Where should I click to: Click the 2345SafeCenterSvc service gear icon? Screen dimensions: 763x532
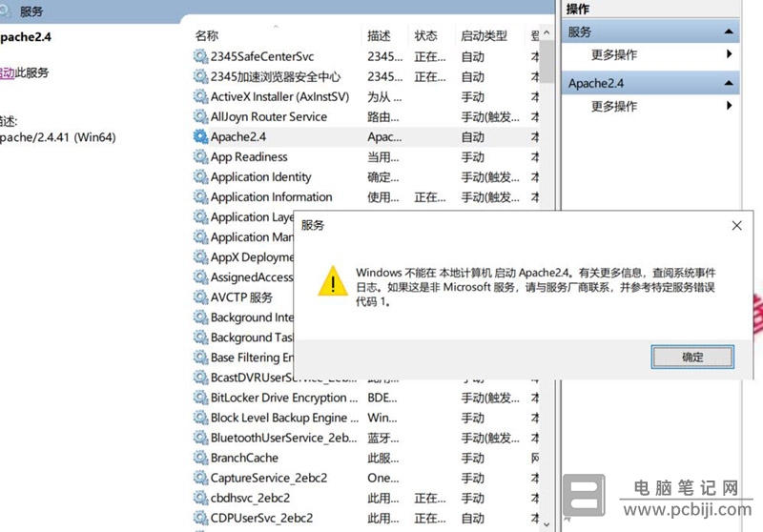tap(200, 56)
